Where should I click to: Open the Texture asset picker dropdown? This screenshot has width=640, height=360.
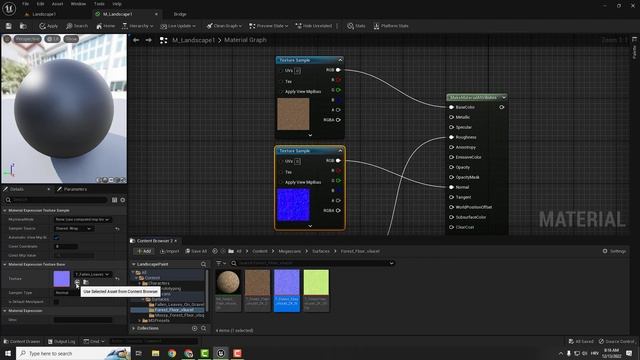[x=93, y=274]
